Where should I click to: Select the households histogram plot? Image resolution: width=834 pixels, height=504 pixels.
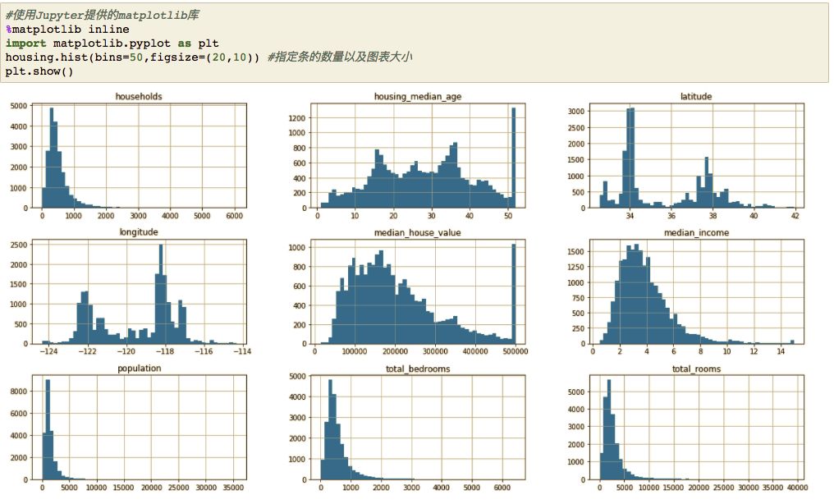[139, 156]
